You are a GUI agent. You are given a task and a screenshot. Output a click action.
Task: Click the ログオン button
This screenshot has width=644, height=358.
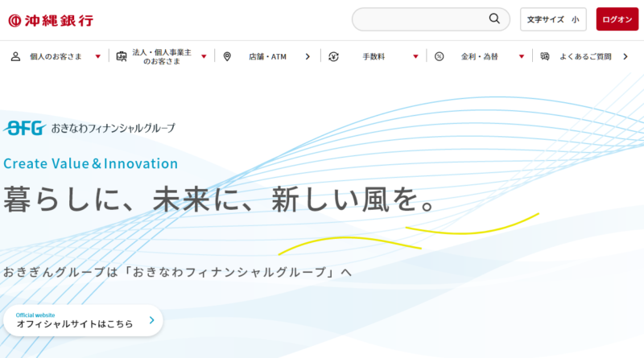point(617,19)
